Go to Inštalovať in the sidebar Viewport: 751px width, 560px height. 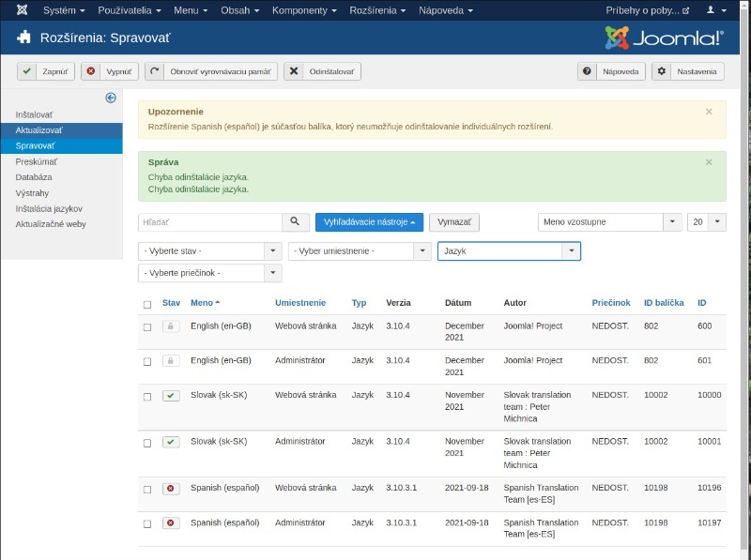coord(34,114)
